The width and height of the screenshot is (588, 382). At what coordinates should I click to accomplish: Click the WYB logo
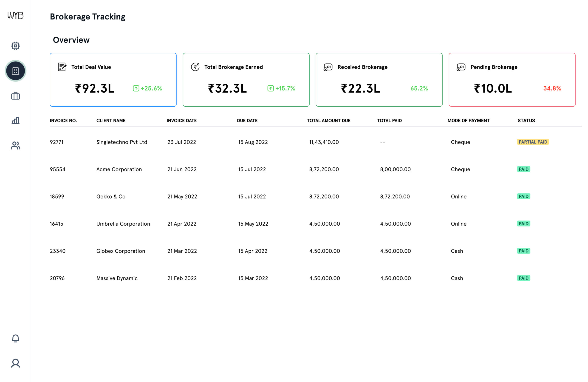coord(15,16)
